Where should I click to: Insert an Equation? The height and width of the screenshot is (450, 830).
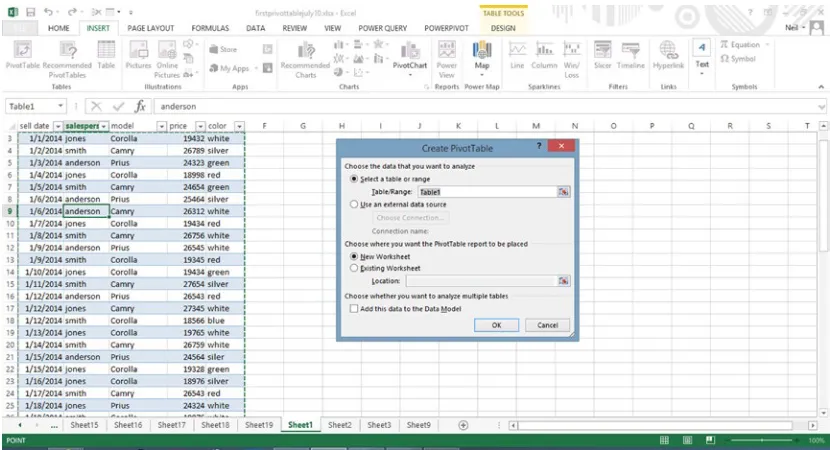740,45
